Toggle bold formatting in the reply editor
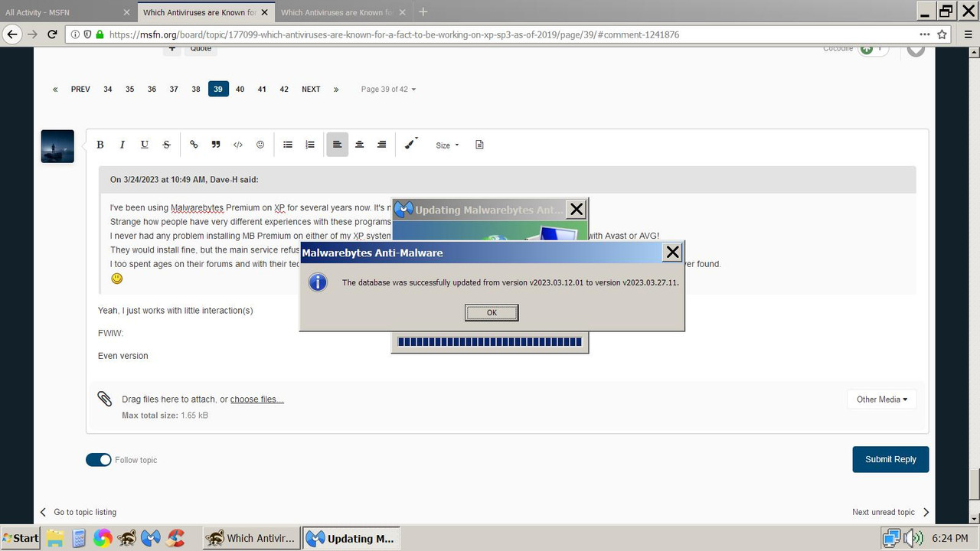 [100, 145]
